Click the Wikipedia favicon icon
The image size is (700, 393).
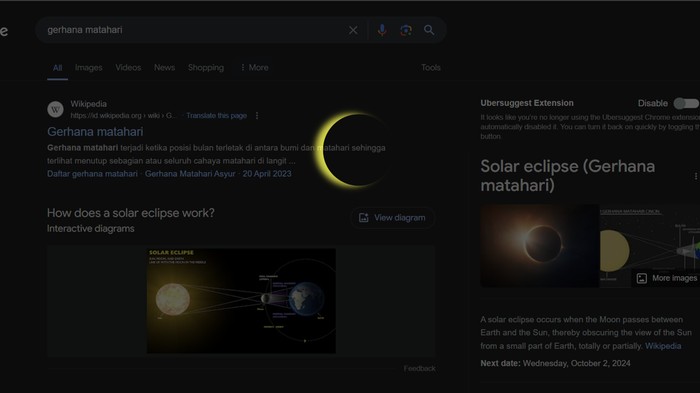(x=55, y=109)
